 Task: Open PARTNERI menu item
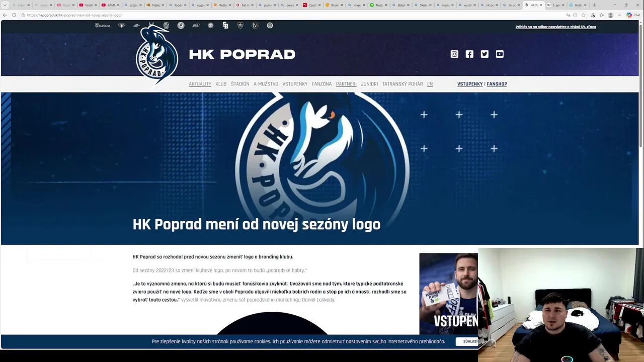(346, 84)
